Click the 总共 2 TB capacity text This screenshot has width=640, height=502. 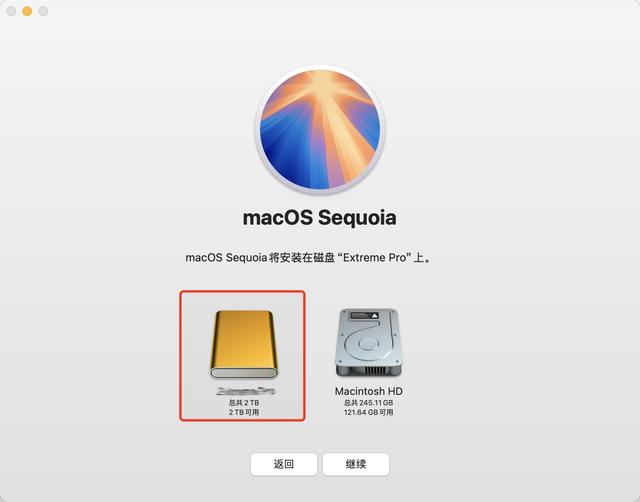coord(244,403)
